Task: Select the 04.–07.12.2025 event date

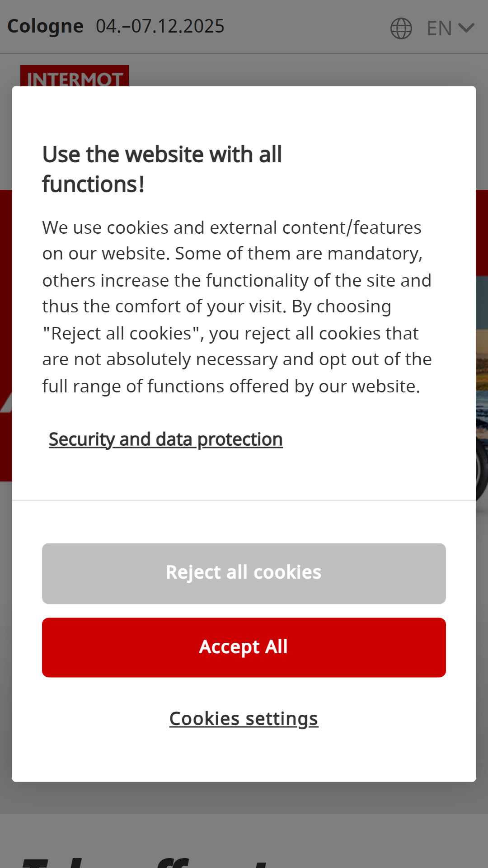Action: click(160, 26)
